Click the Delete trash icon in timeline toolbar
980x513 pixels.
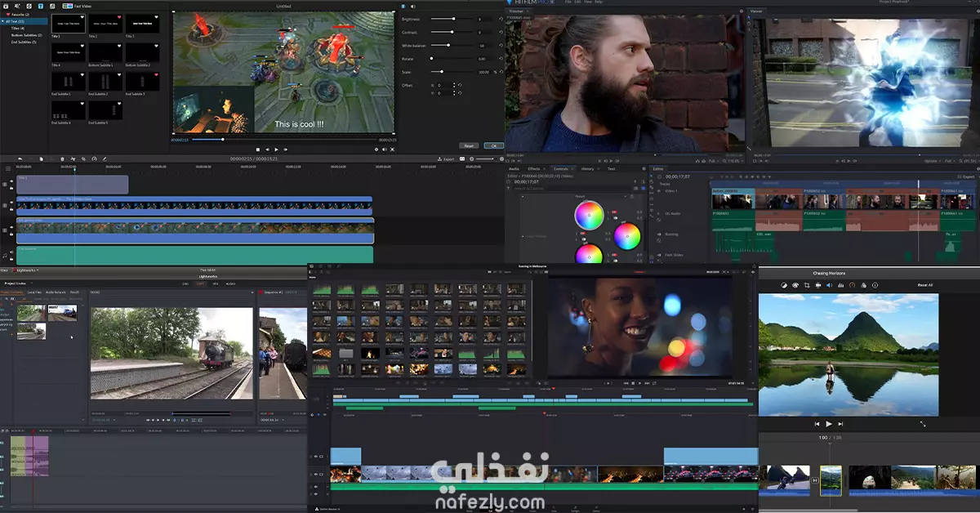click(62, 158)
